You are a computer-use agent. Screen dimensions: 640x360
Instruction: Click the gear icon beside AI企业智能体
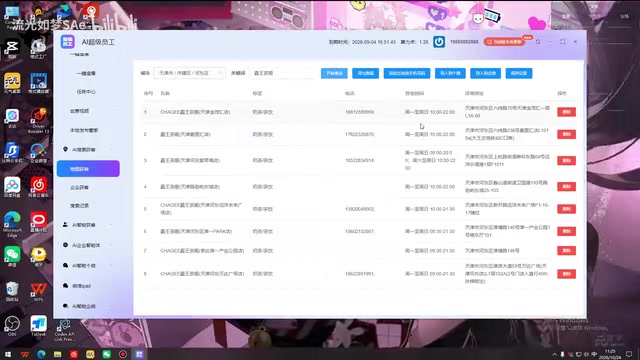click(65, 245)
